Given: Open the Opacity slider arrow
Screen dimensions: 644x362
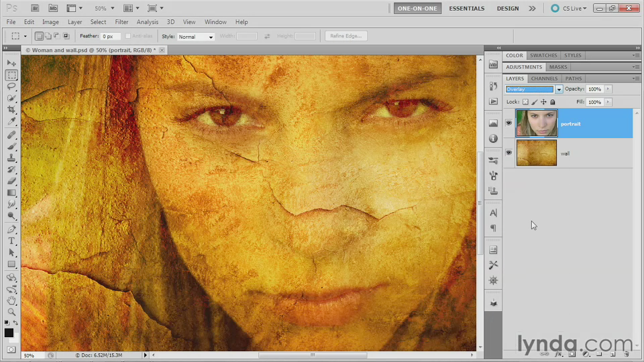Looking at the screenshot, I should tap(608, 89).
